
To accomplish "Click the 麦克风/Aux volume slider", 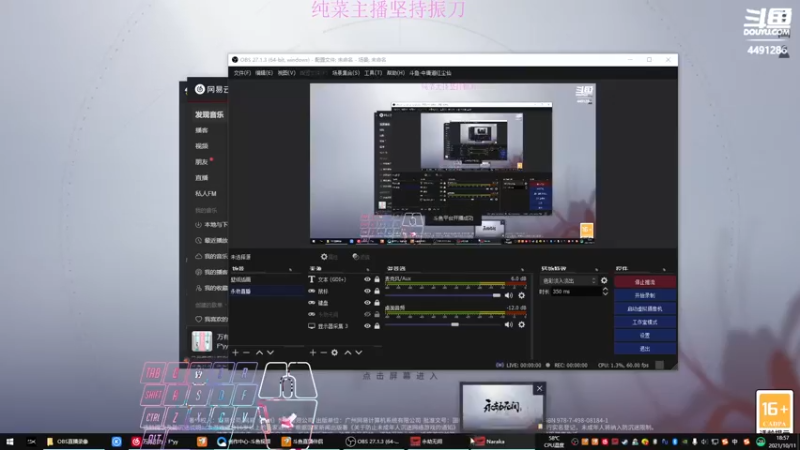I will [443, 295].
